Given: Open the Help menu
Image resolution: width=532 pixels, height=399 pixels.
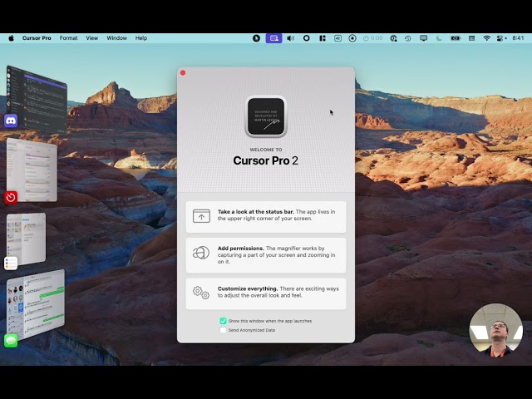Looking at the screenshot, I should coord(141,38).
